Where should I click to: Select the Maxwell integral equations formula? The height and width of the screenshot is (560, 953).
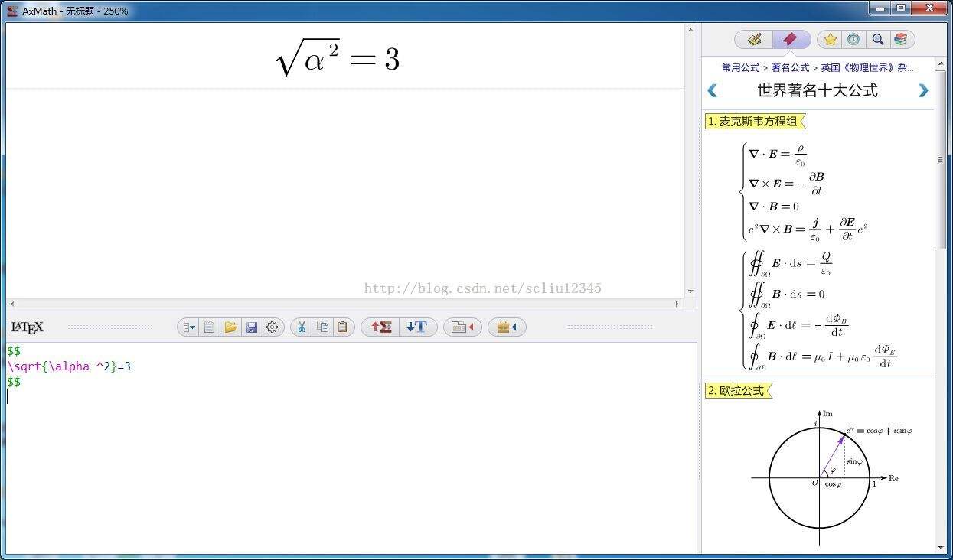[818, 310]
